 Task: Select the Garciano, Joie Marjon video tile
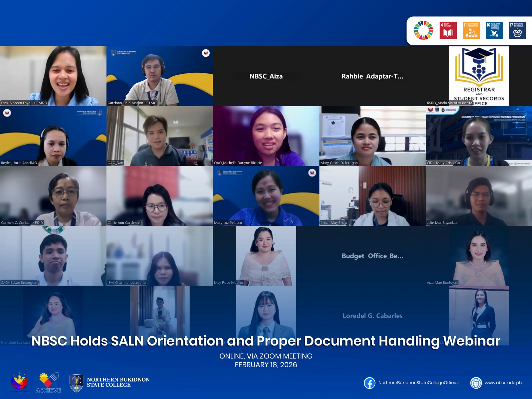point(159,76)
